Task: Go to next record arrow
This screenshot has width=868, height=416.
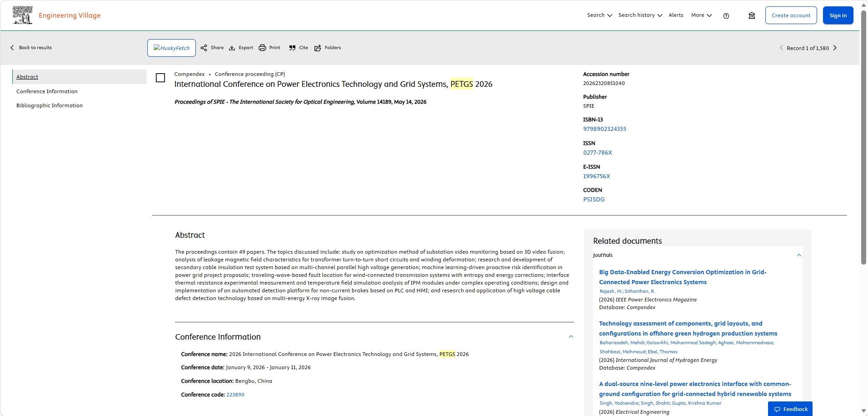Action: pyautogui.click(x=835, y=48)
